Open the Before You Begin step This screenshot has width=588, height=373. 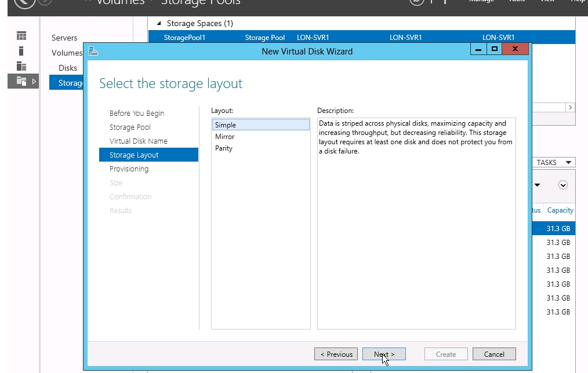137,113
